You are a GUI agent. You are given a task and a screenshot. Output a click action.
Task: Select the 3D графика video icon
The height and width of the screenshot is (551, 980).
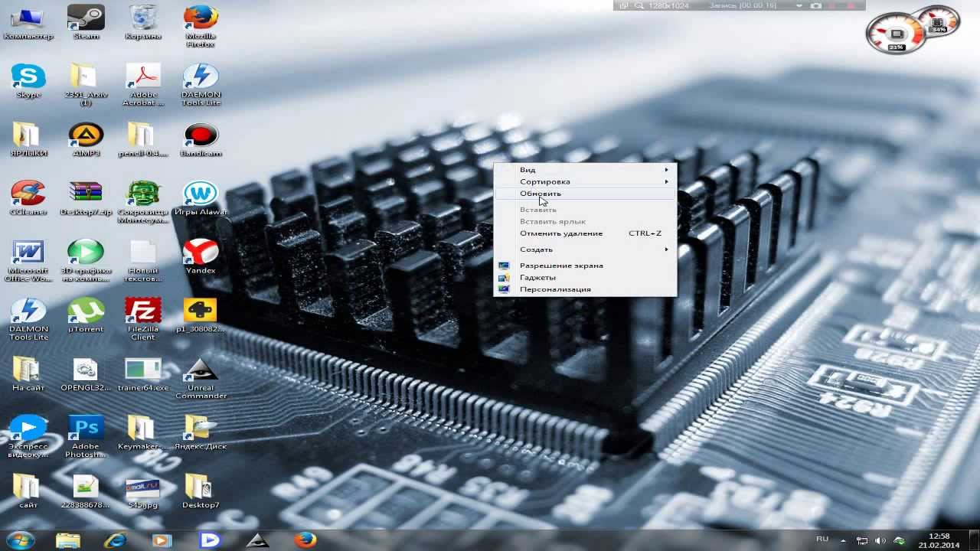point(86,261)
